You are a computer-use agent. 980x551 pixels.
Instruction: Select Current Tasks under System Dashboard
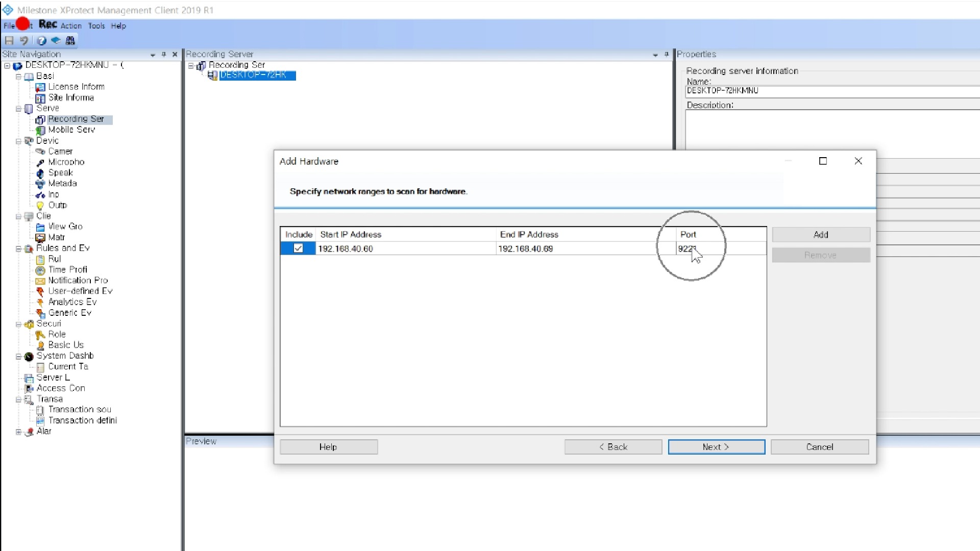68,367
